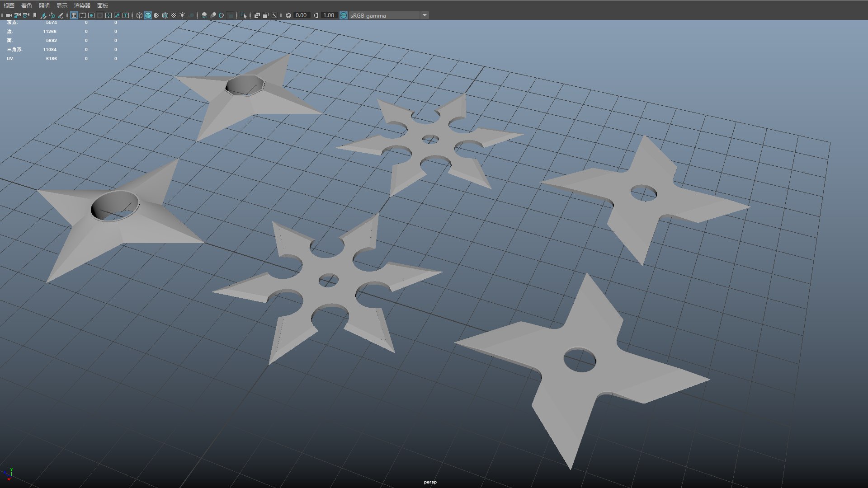
Task: Enable wireframe display mode
Action: [139, 15]
